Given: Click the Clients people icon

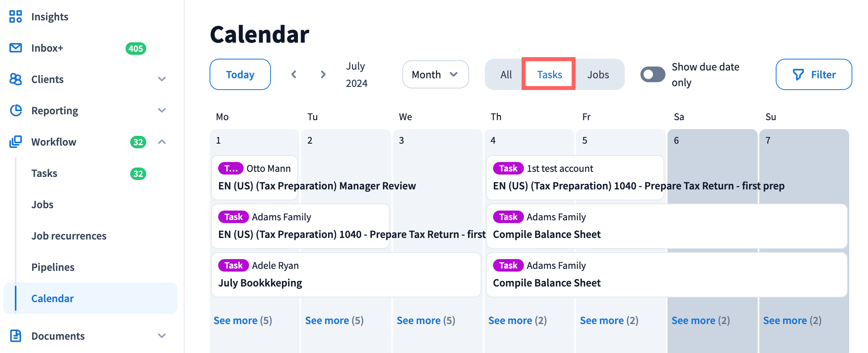Looking at the screenshot, I should [x=16, y=79].
